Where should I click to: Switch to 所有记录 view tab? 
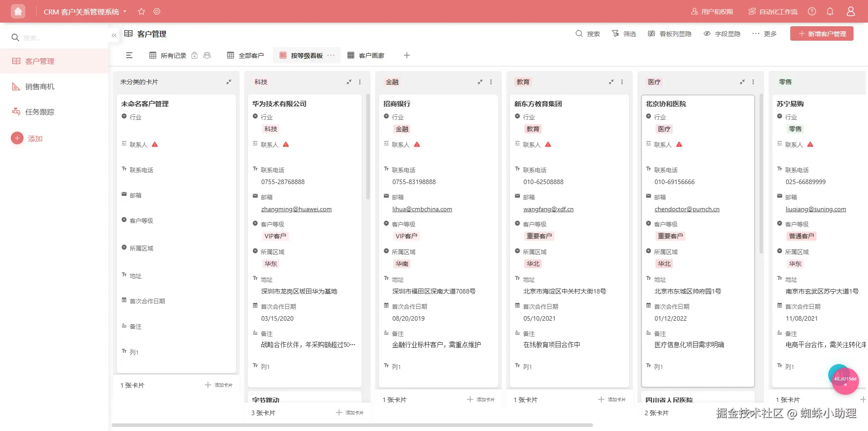tap(168, 55)
